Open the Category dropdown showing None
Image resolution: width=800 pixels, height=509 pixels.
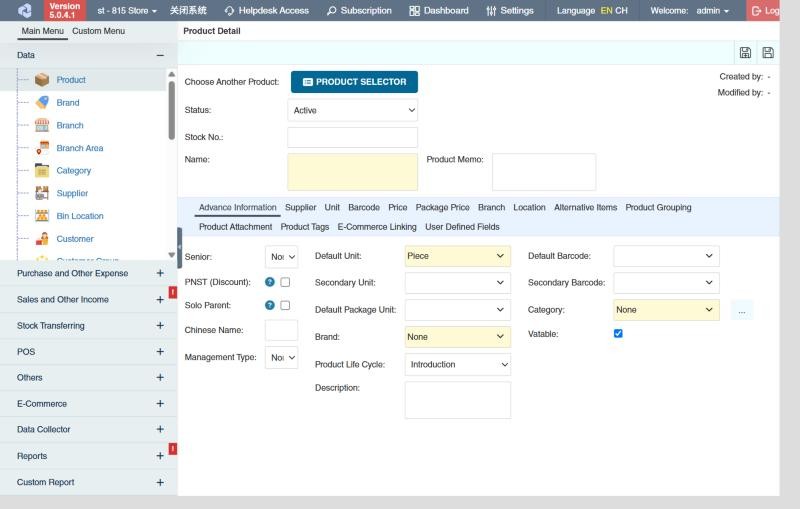pos(666,310)
